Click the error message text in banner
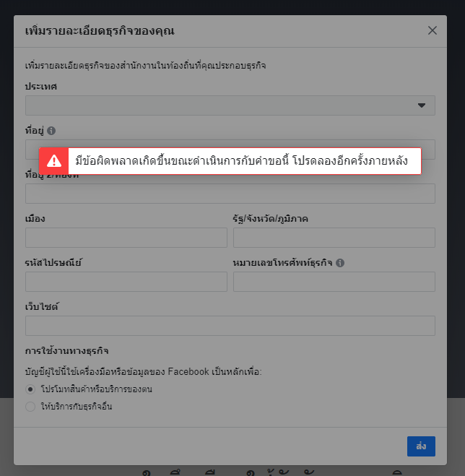 [241, 160]
